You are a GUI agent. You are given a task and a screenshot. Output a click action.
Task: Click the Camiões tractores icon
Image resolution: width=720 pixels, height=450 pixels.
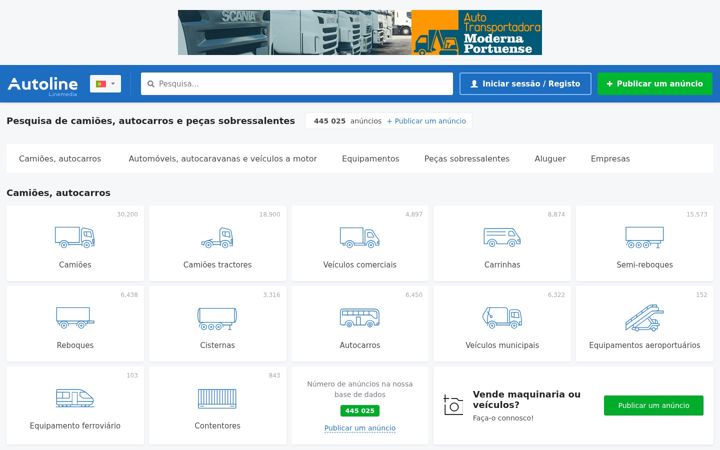[x=217, y=237]
